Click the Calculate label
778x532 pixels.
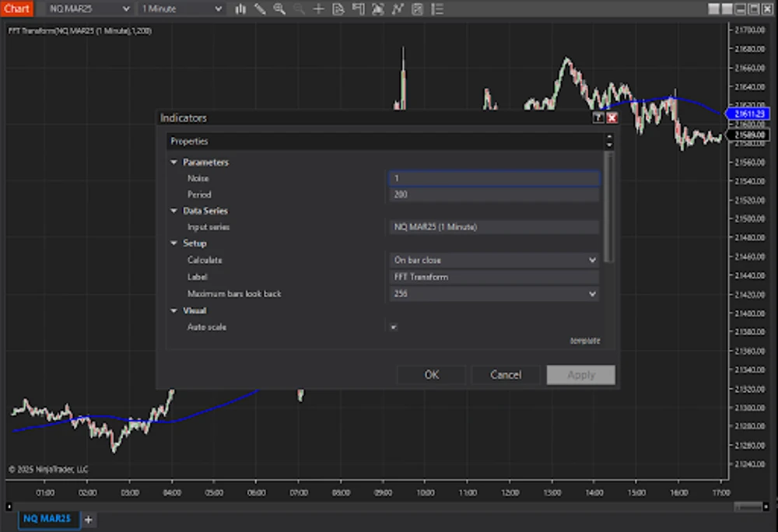[x=205, y=261]
